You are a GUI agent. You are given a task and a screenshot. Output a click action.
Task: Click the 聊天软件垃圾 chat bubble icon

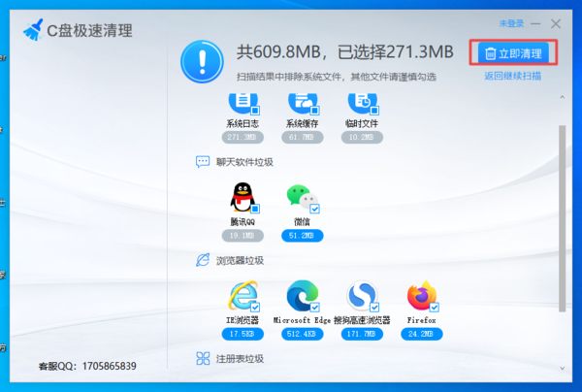click(x=203, y=162)
